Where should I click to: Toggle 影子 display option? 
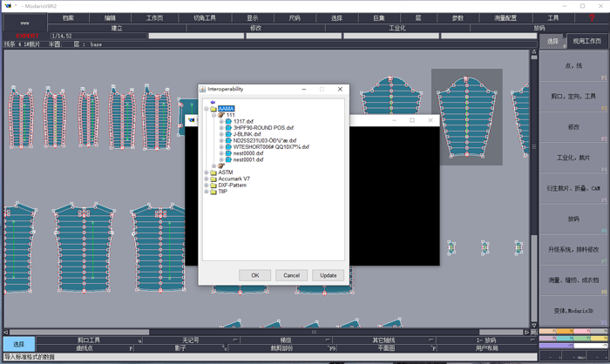pyautogui.click(x=180, y=348)
